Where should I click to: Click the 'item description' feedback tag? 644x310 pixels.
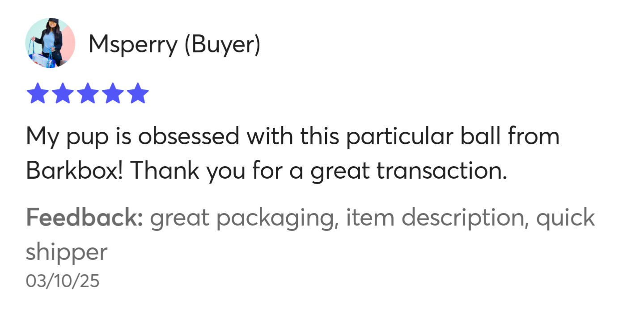pos(435,218)
